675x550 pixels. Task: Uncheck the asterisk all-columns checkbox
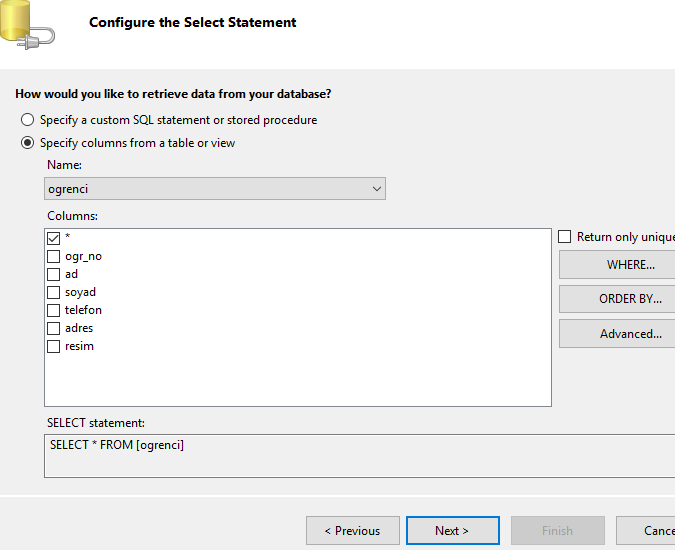pyautogui.click(x=53, y=238)
